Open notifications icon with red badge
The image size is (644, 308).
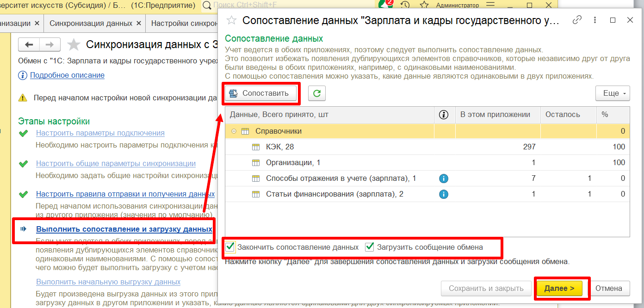(x=384, y=5)
